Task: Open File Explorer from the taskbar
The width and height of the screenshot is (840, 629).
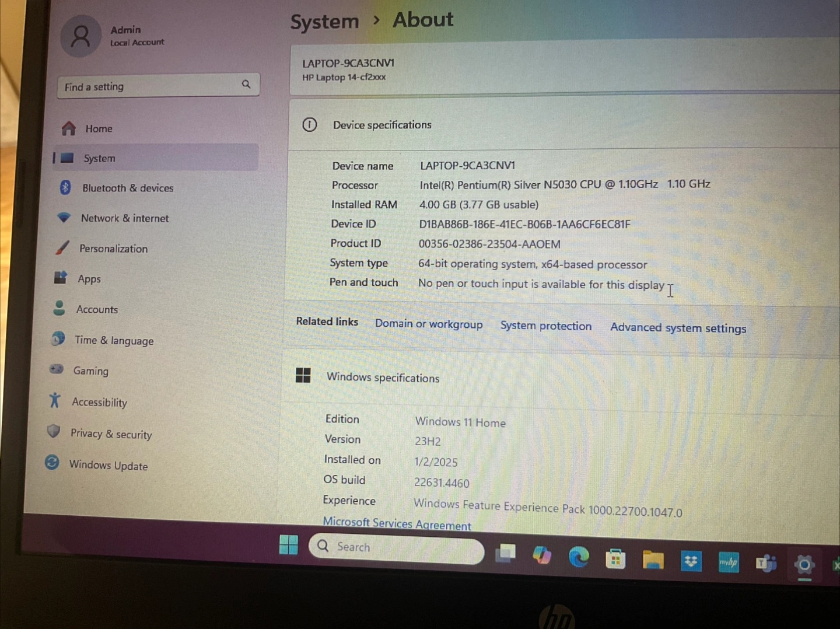Action: pyautogui.click(x=653, y=560)
